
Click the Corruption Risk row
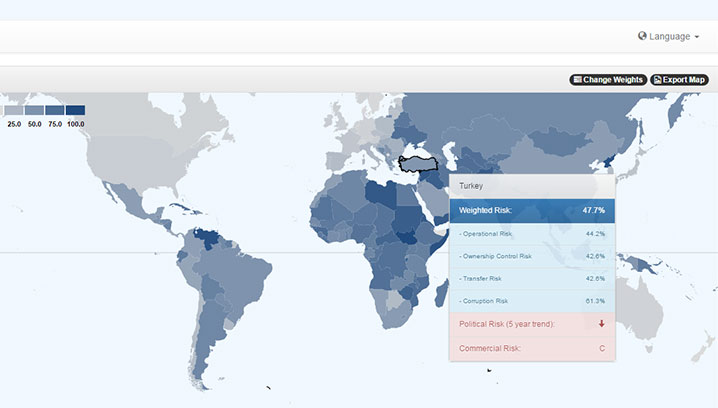532,301
